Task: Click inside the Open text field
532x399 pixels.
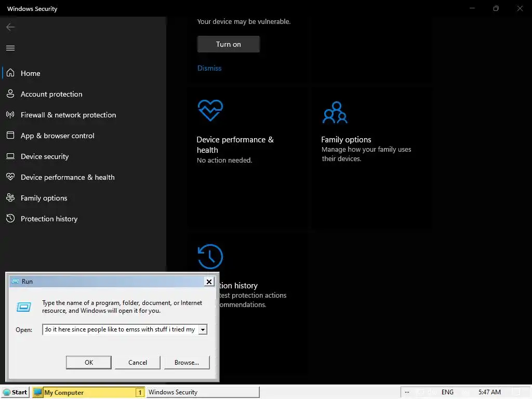Action: (121, 329)
